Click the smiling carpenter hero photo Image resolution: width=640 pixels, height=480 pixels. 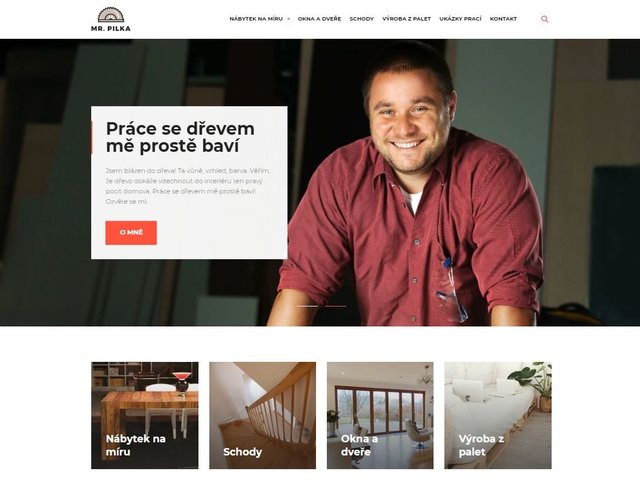tap(412, 184)
